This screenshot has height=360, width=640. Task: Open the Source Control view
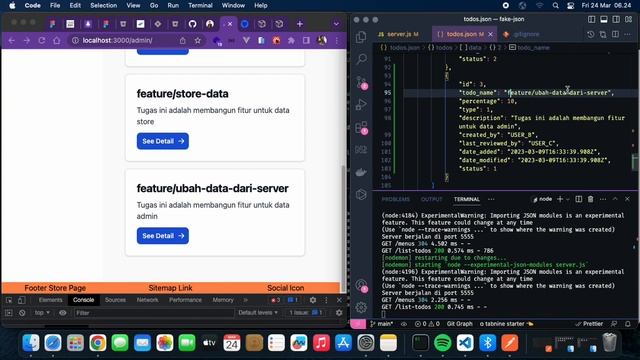coord(361,82)
